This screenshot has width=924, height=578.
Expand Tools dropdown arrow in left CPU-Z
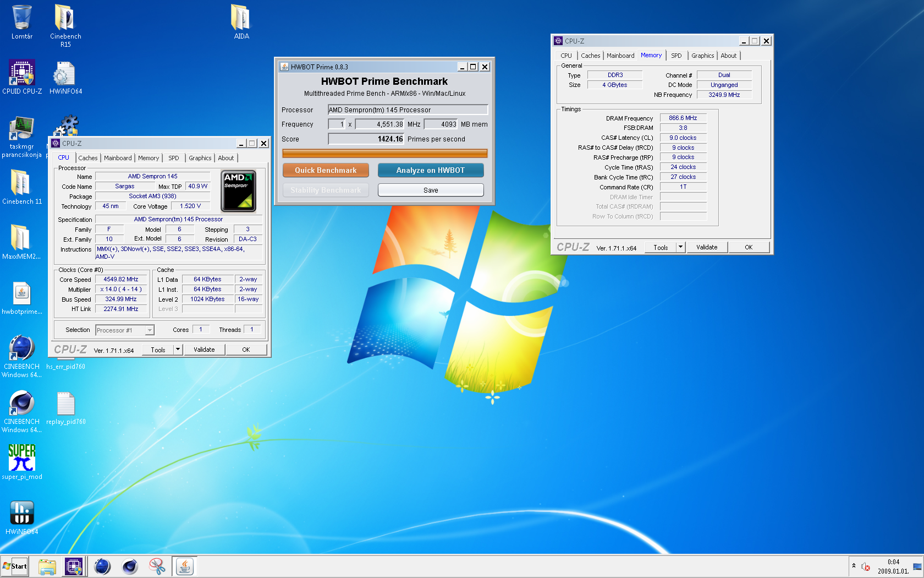click(x=178, y=350)
